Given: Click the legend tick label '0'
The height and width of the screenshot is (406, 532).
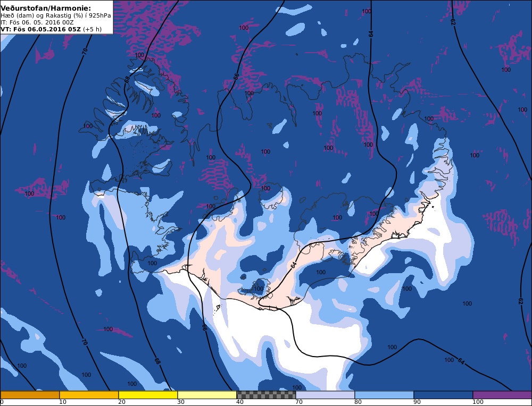Looking at the screenshot, I should 2,402.
